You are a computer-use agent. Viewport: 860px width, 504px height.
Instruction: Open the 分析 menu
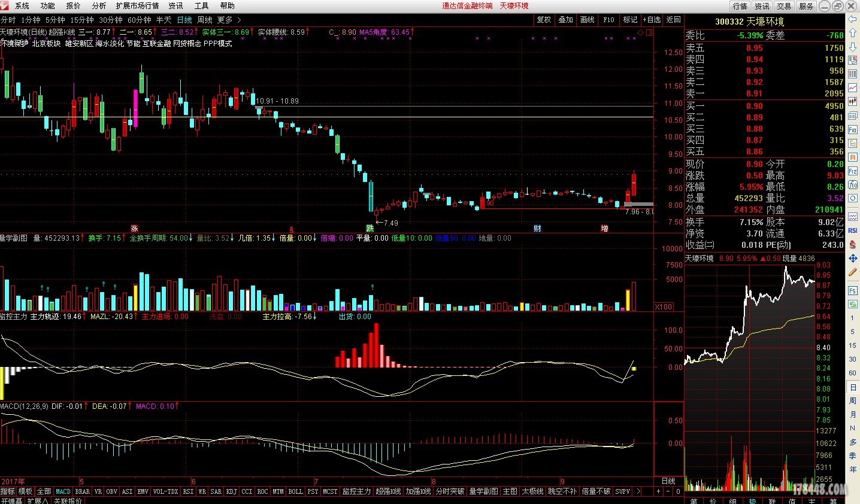click(x=99, y=6)
